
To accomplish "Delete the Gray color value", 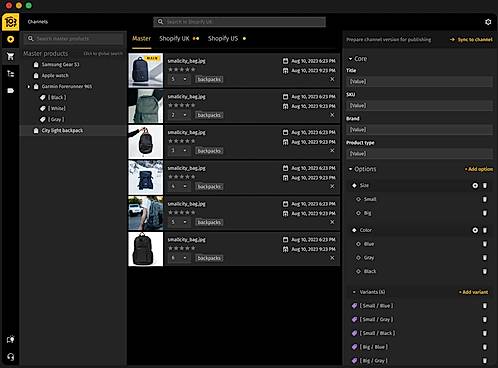I will [485, 258].
